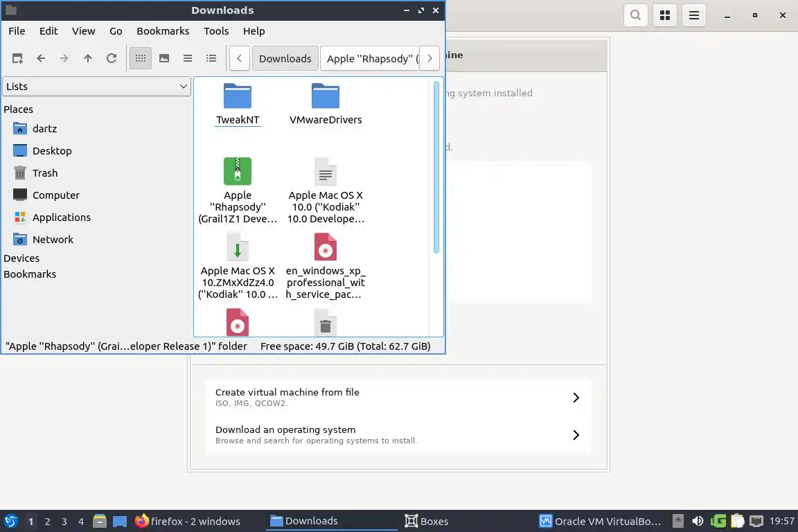Select dartz home folder in Places

[x=45, y=129]
